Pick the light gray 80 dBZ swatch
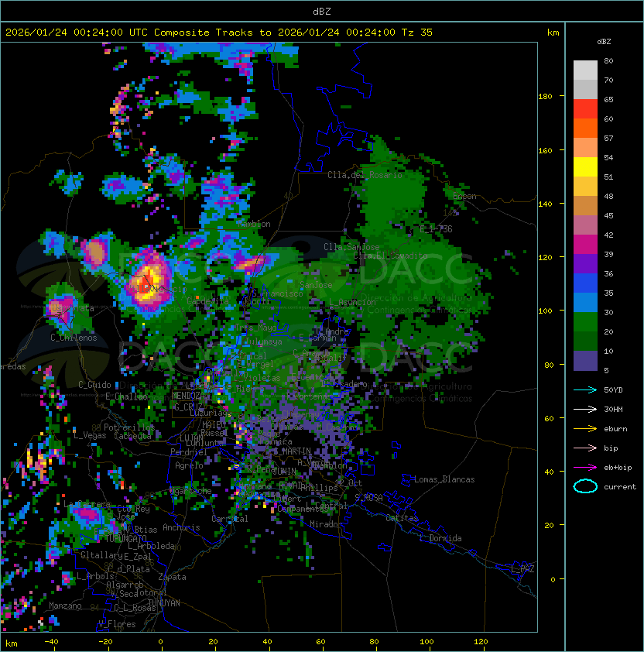Viewport: 644px width, 652px height. (x=585, y=70)
